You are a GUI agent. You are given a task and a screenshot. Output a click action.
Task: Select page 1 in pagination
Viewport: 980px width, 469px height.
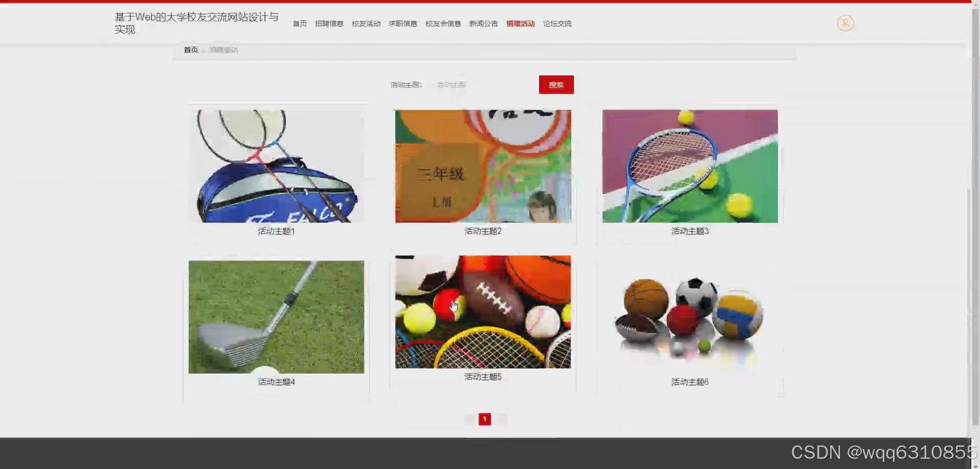click(x=484, y=419)
